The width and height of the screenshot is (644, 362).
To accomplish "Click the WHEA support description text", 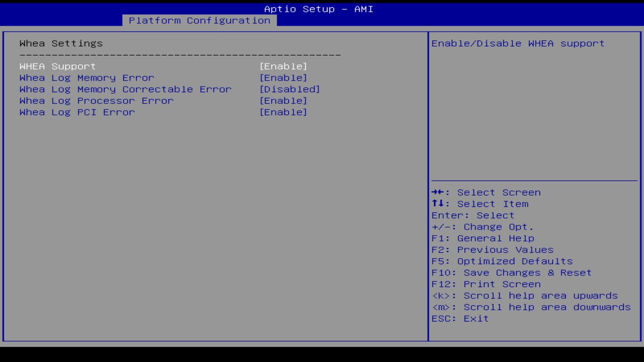I will 517,43.
